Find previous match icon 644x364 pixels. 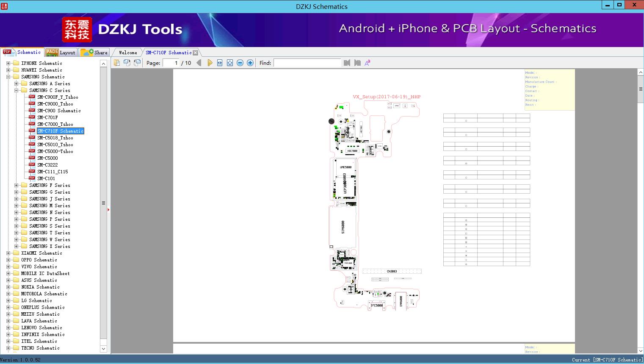347,63
